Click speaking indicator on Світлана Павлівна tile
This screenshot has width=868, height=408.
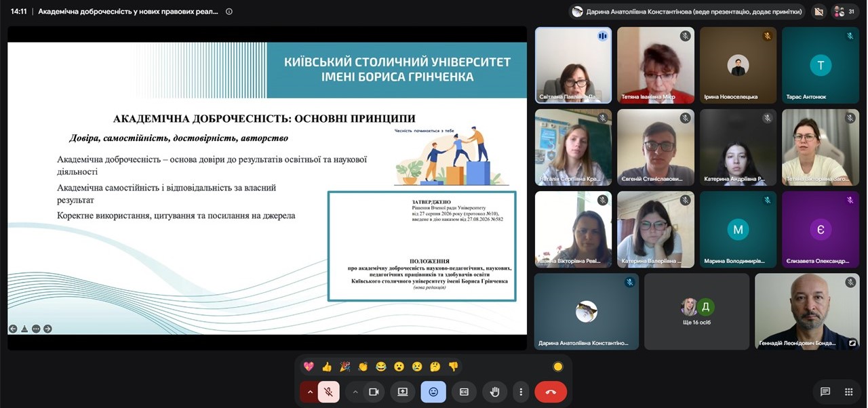tap(602, 36)
